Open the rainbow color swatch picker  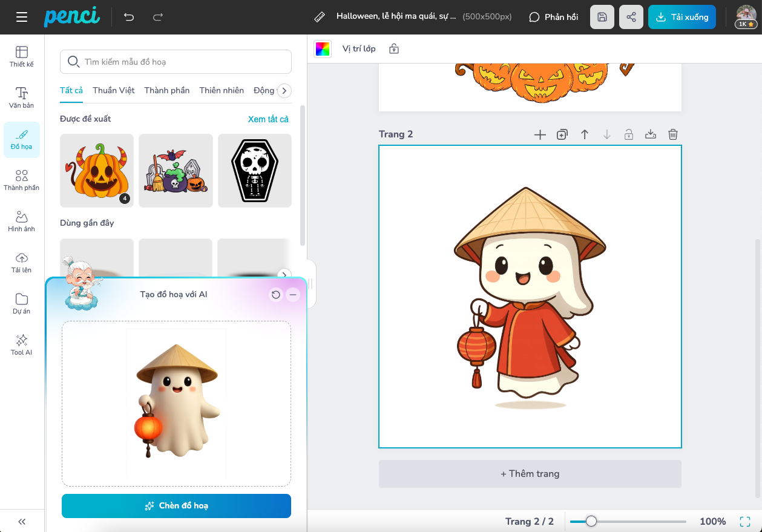click(323, 49)
